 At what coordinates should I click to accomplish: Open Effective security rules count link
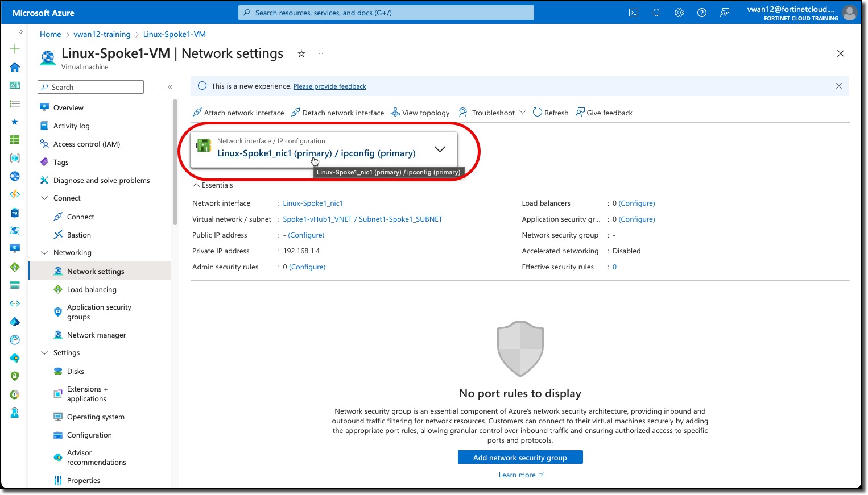(614, 267)
